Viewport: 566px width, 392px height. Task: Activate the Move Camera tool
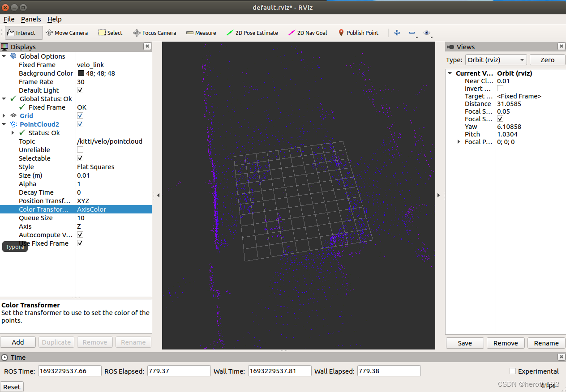67,32
